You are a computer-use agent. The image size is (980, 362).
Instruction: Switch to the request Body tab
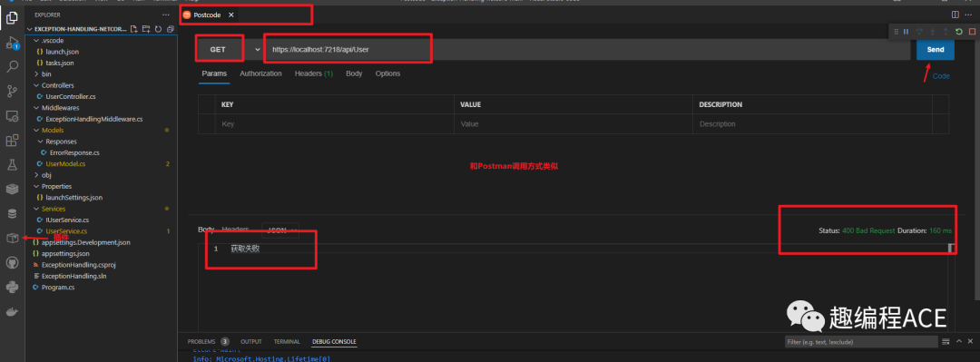pyautogui.click(x=355, y=73)
